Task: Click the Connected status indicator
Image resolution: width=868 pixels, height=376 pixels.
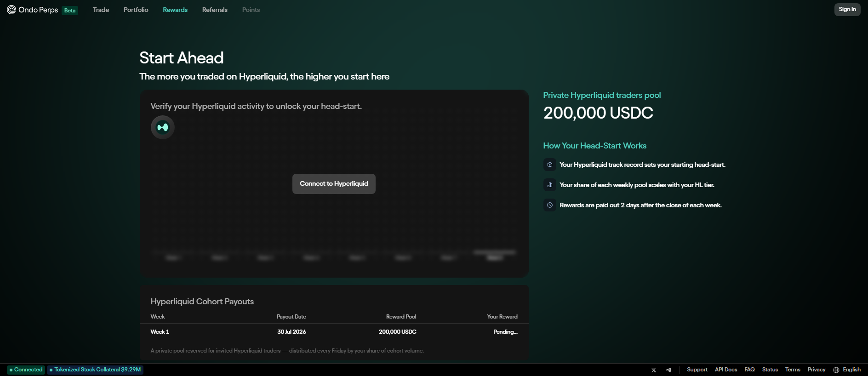Action: coord(26,370)
